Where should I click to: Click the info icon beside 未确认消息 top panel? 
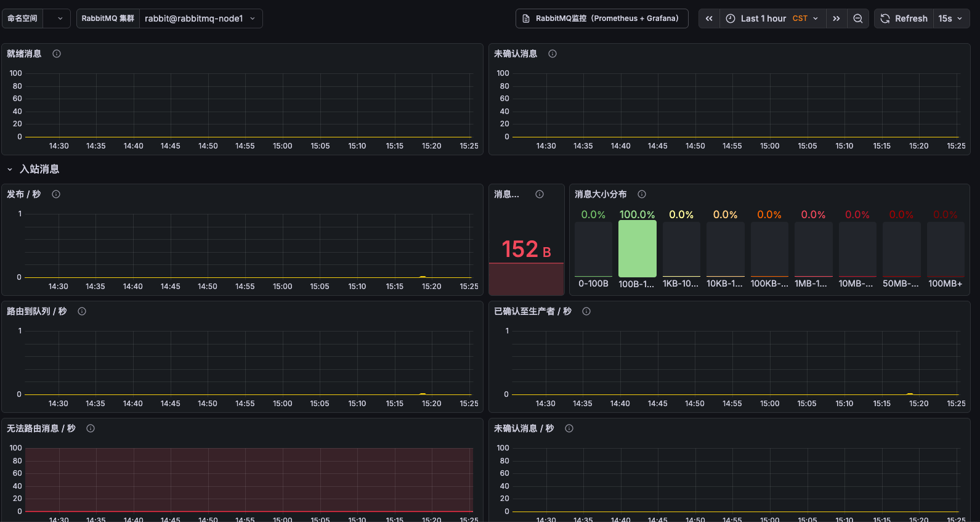click(x=553, y=54)
